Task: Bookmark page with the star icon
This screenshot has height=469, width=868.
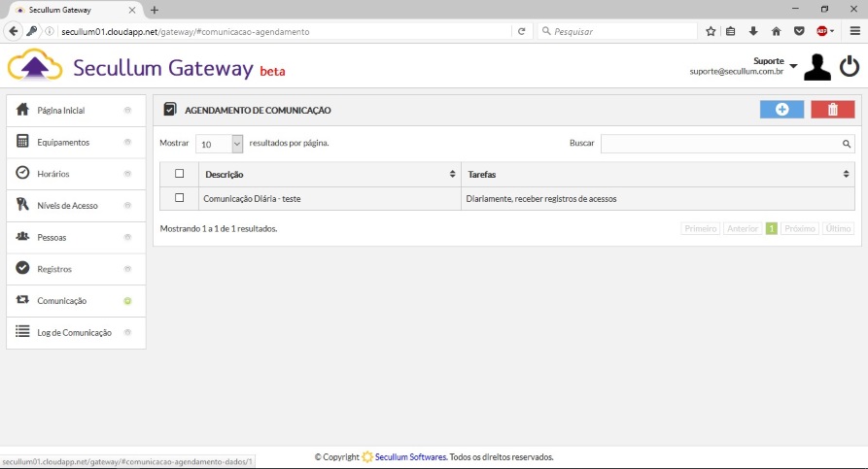Action: (x=711, y=31)
